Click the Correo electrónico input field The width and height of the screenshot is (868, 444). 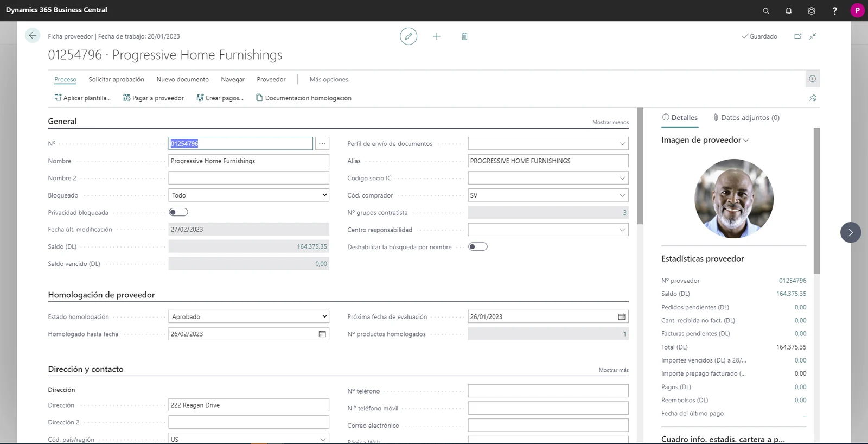(x=548, y=425)
